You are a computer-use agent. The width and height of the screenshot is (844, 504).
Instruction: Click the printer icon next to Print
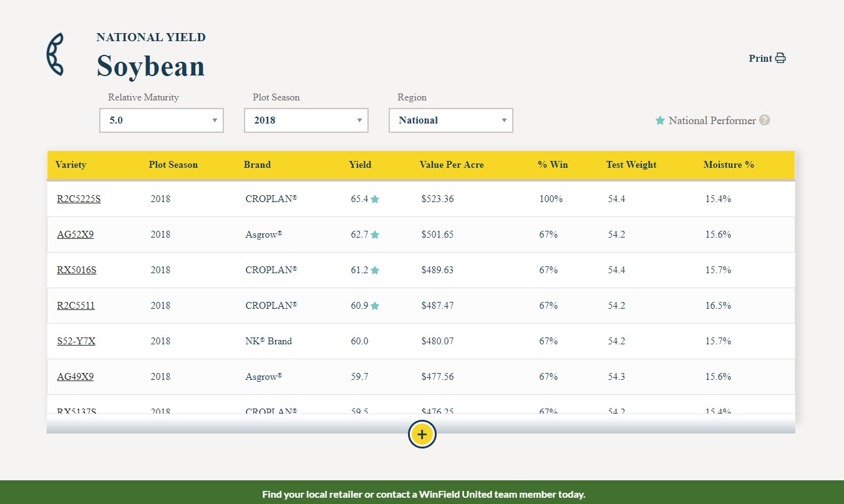coord(780,58)
